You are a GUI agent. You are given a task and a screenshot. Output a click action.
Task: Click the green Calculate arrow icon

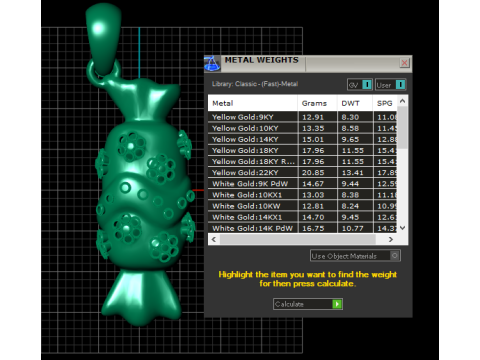click(337, 304)
